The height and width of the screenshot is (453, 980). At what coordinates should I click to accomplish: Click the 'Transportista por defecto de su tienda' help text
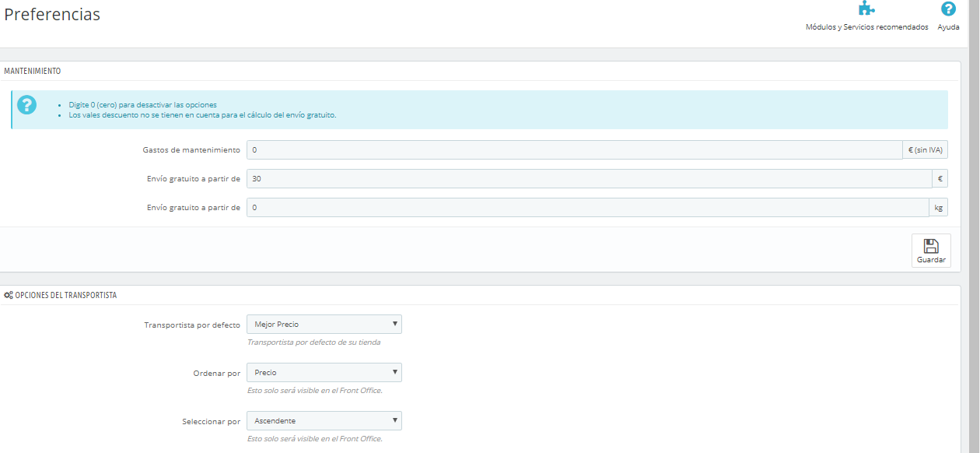tap(313, 342)
